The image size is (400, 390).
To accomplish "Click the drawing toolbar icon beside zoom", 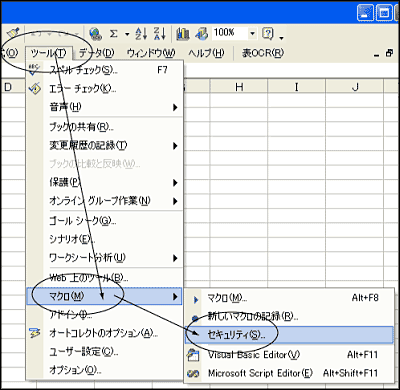I will tap(201, 34).
